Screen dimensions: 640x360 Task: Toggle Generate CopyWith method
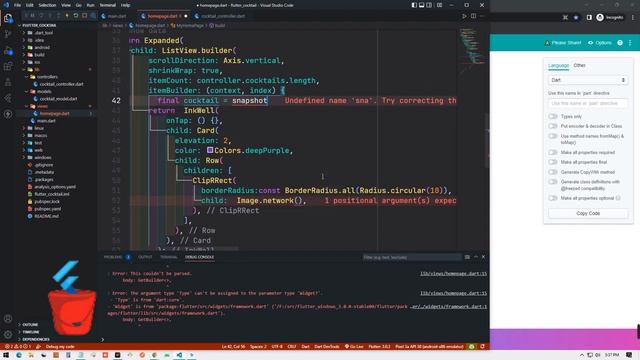coord(553,172)
